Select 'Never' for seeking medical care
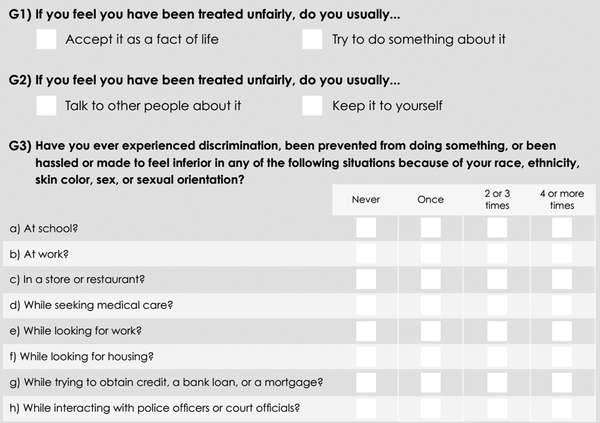600x423 pixels. pyautogui.click(x=366, y=305)
